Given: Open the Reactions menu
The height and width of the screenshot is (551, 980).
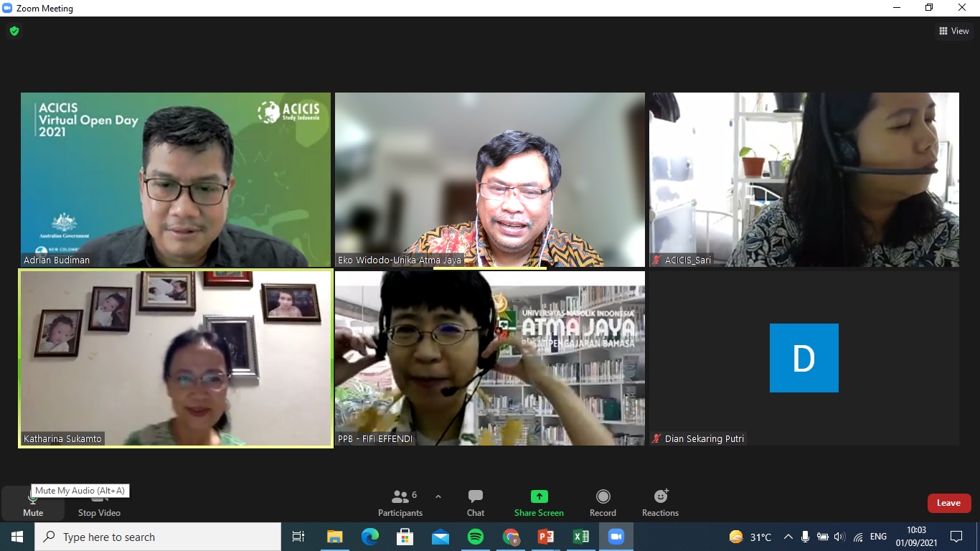Looking at the screenshot, I should tap(660, 503).
